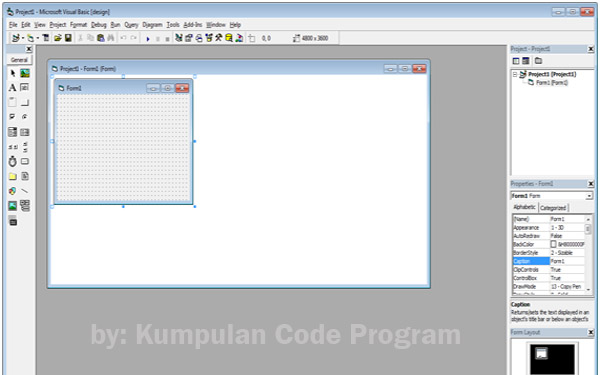The image size is (600, 375).
Task: Click the General tab in toolbox
Action: click(19, 60)
